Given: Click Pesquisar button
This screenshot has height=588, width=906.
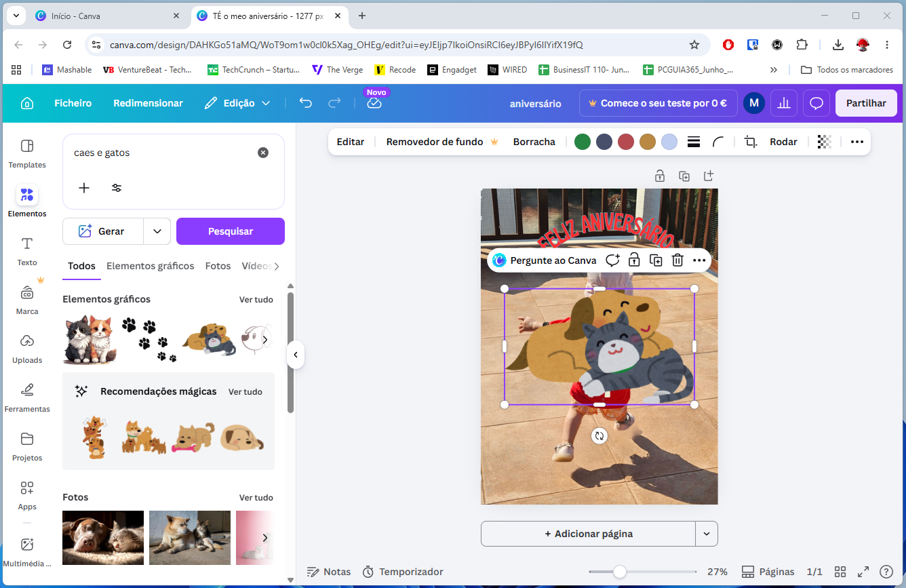Looking at the screenshot, I should [231, 231].
